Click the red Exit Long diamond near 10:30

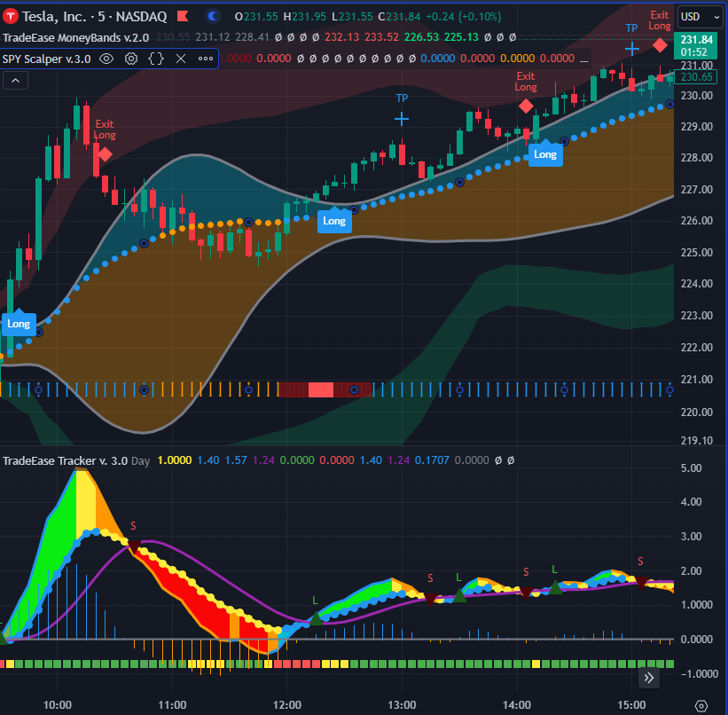[105, 154]
